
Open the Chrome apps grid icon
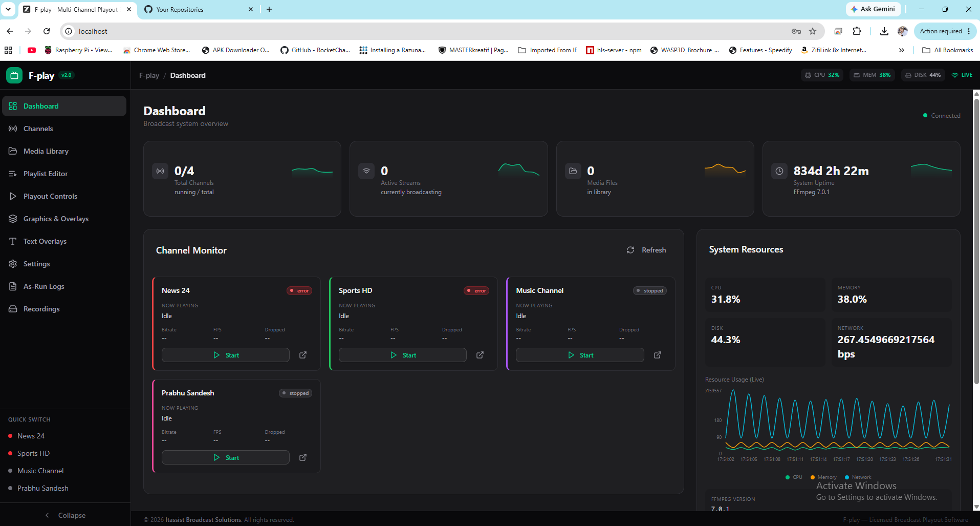click(x=8, y=50)
